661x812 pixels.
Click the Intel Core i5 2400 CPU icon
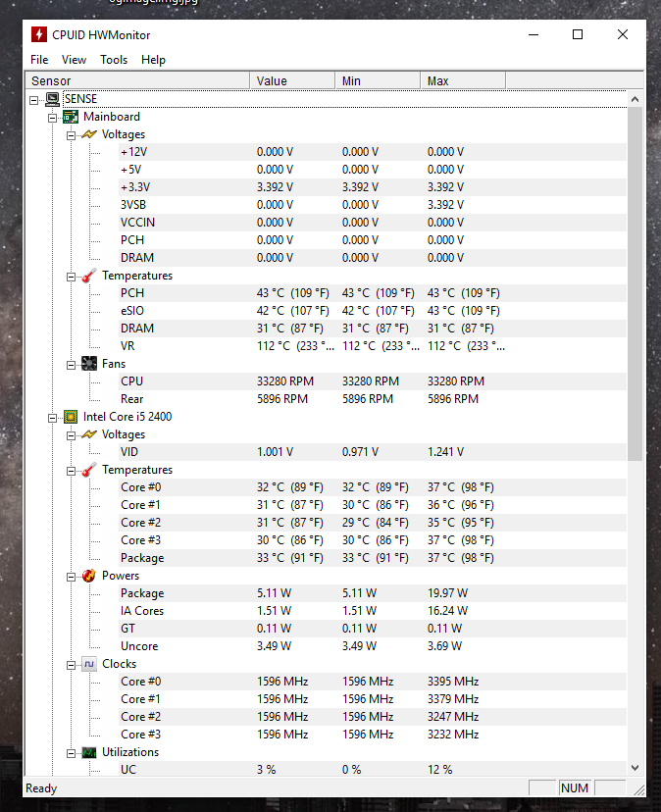[x=71, y=417]
